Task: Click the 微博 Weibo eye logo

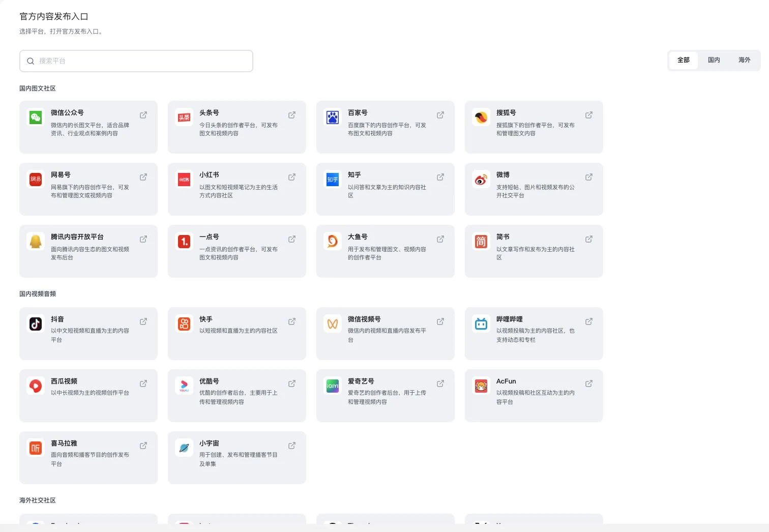Action: coord(481,180)
